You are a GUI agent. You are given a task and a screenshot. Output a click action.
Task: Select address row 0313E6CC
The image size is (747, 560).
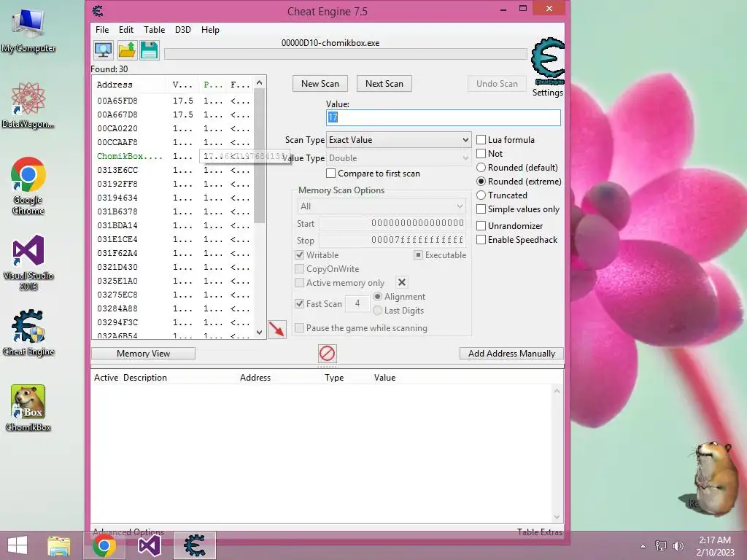click(173, 170)
